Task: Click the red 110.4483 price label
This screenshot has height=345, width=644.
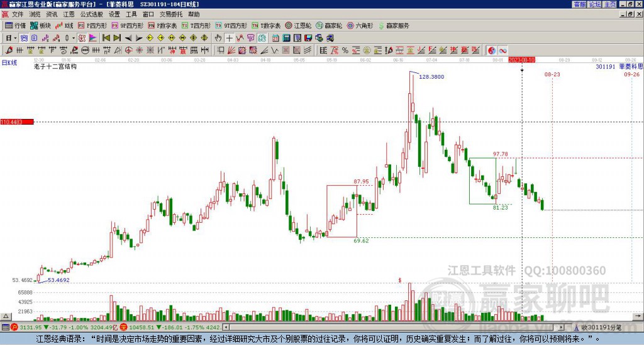Action: pyautogui.click(x=17, y=122)
